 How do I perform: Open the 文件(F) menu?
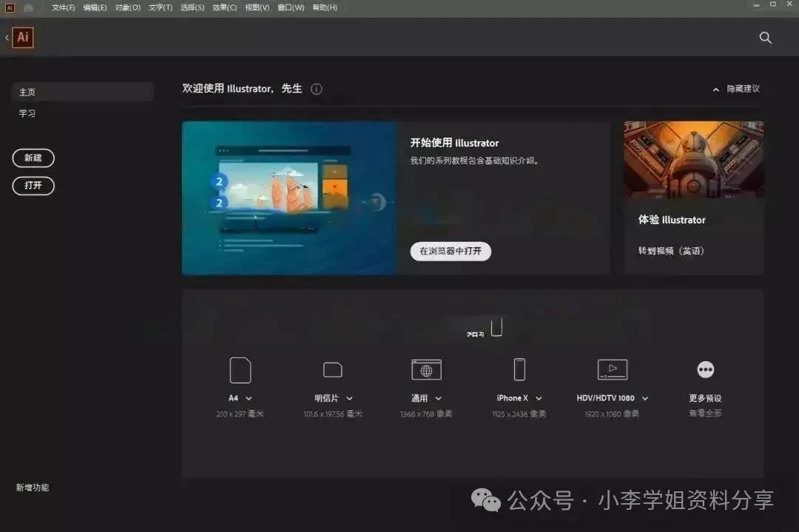(63, 7)
